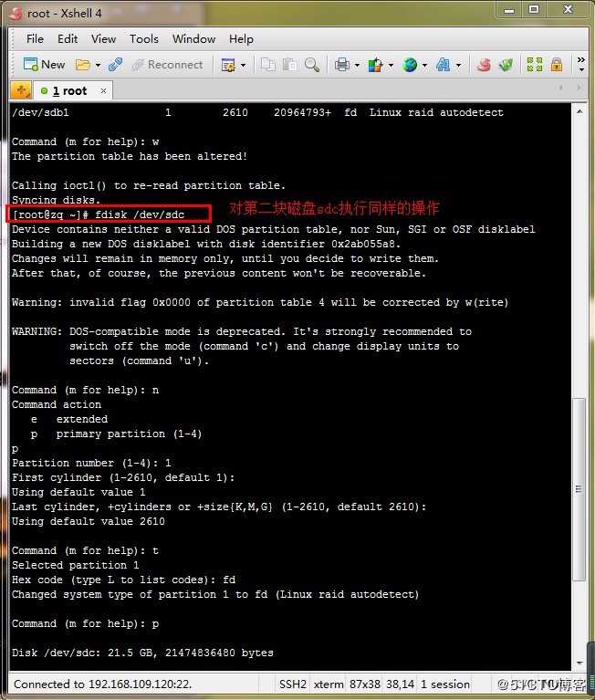Click the Disconnect link icon
The height and width of the screenshot is (700, 595).
coord(115,65)
